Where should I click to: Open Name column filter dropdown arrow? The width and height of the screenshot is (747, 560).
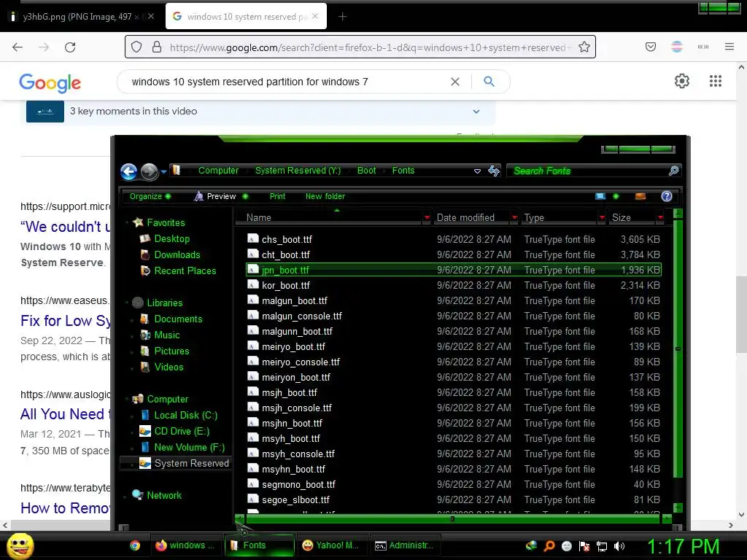click(426, 217)
